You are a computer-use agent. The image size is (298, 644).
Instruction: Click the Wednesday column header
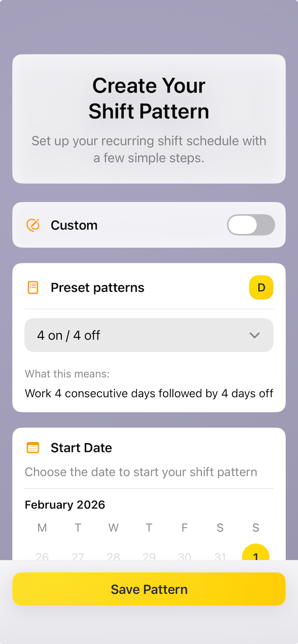[x=114, y=528]
